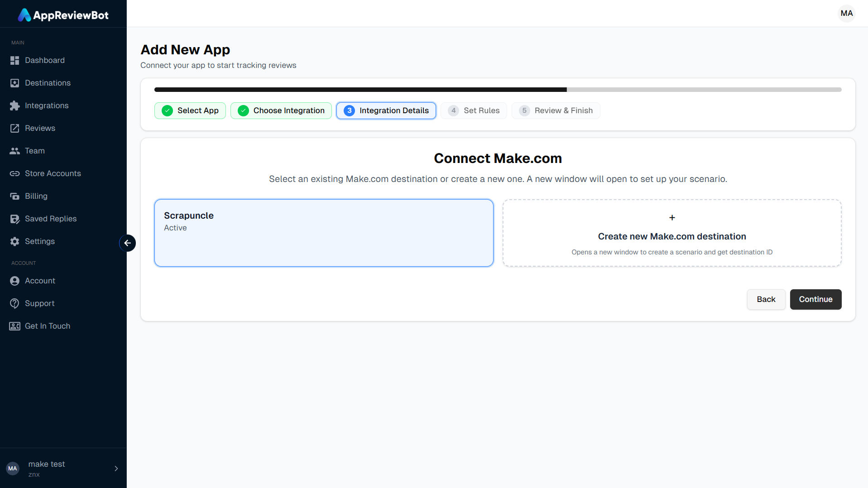Click the Support question mark icon
The height and width of the screenshot is (488, 868).
(x=15, y=303)
